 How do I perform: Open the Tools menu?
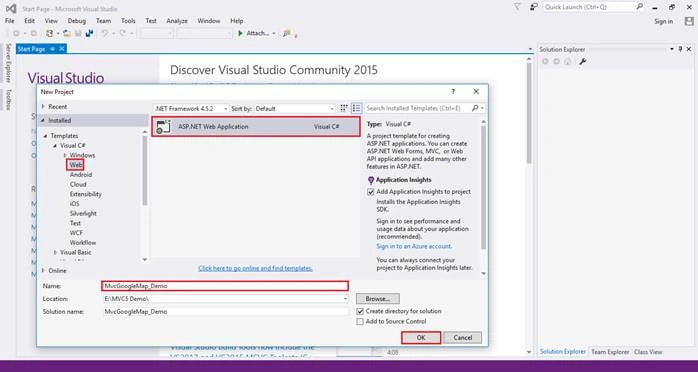click(x=128, y=21)
